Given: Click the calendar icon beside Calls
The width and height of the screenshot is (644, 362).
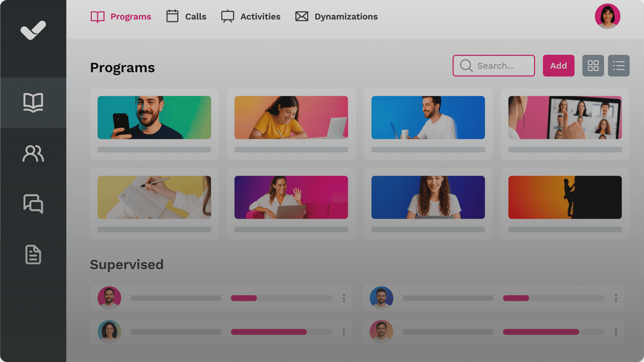Looking at the screenshot, I should pyautogui.click(x=172, y=17).
